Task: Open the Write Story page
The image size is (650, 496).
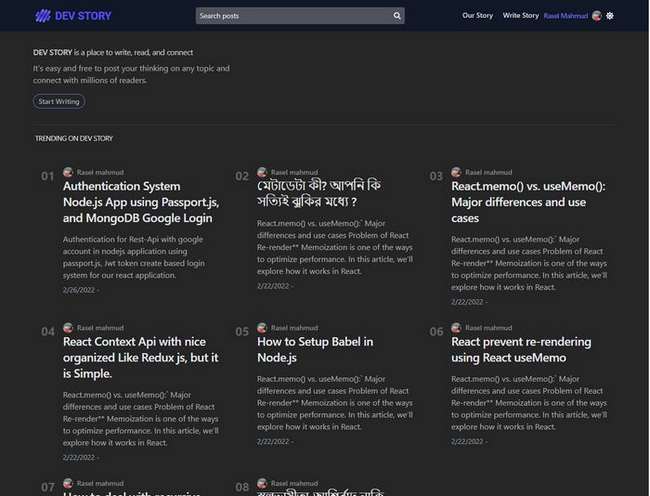Action: [521, 15]
